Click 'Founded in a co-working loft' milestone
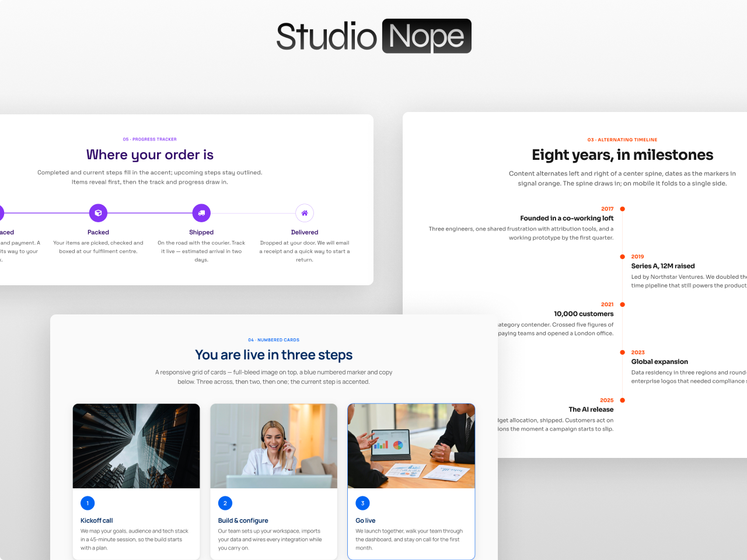The image size is (747, 560). click(567, 218)
